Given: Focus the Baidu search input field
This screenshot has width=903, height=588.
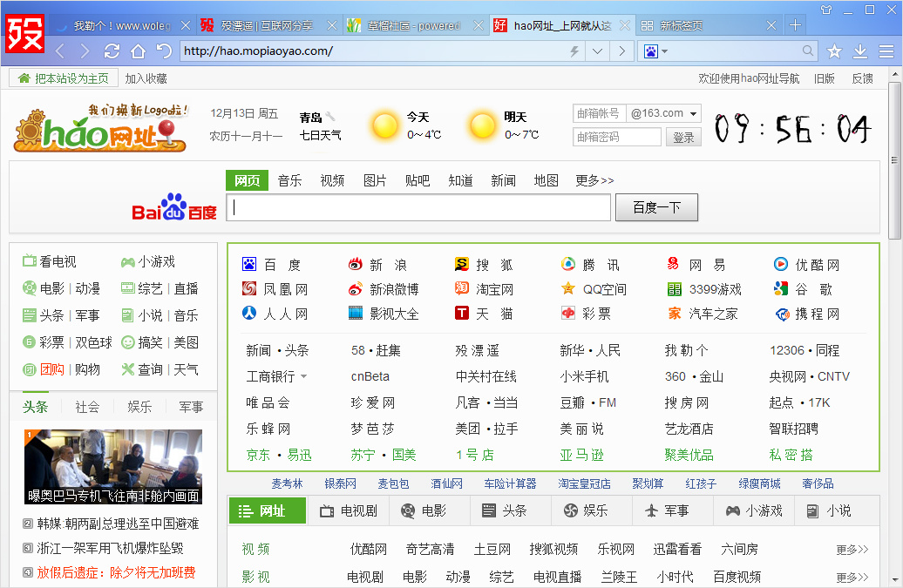Looking at the screenshot, I should point(418,207).
